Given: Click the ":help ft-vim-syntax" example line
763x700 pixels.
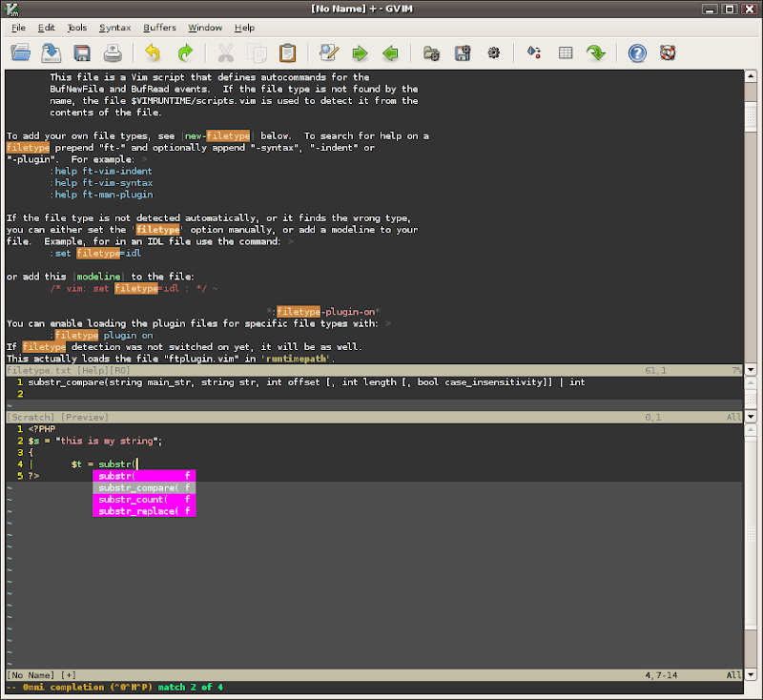Looking at the screenshot, I should pos(101,182).
